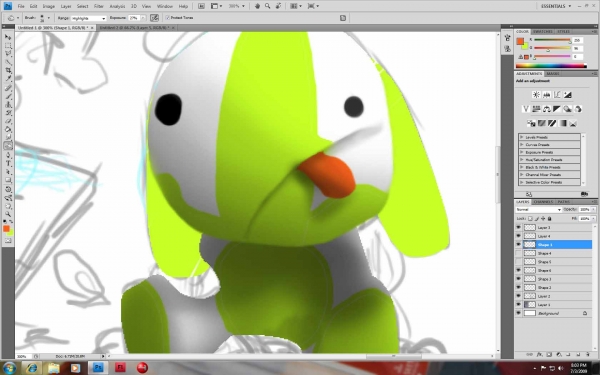Click the layer style fx icon
This screenshot has width=600, height=375.
click(540, 355)
